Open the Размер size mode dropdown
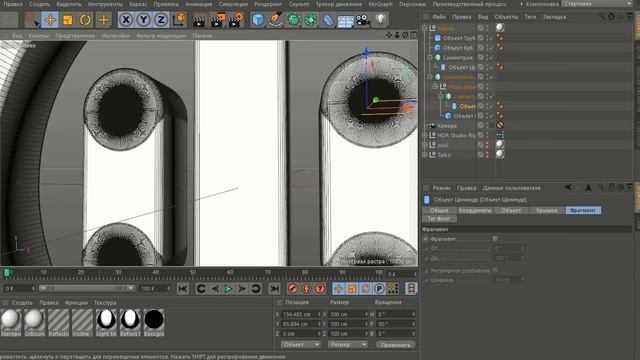Image resolution: width=640 pixels, height=360 pixels. [x=348, y=344]
